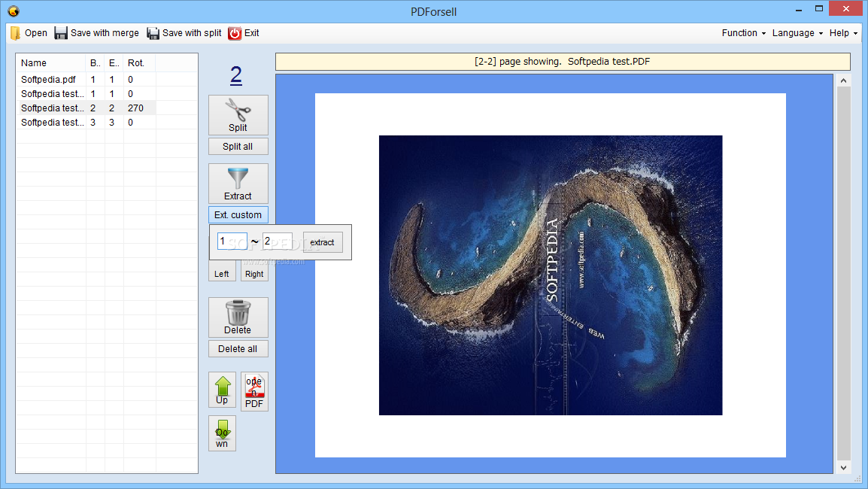This screenshot has width=868, height=489.
Task: Click the scissors Split button
Action: (x=238, y=115)
